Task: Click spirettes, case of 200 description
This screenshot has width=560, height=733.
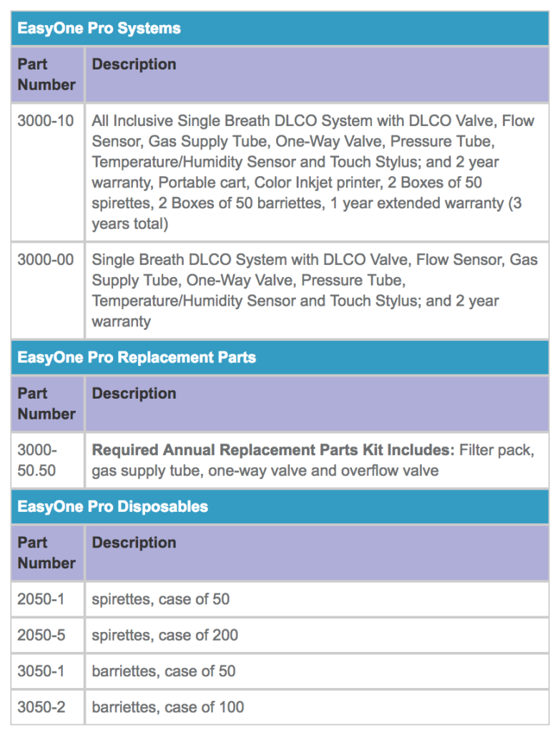Action: tap(165, 635)
